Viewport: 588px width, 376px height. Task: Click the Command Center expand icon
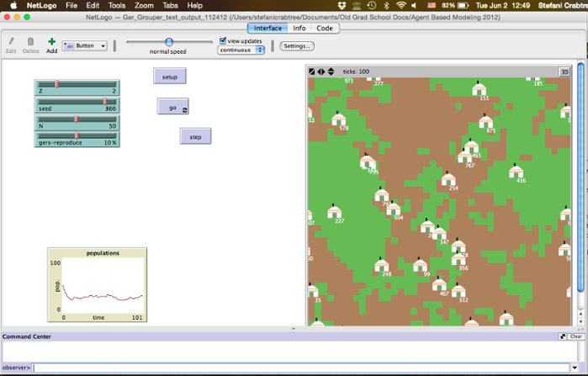point(563,336)
